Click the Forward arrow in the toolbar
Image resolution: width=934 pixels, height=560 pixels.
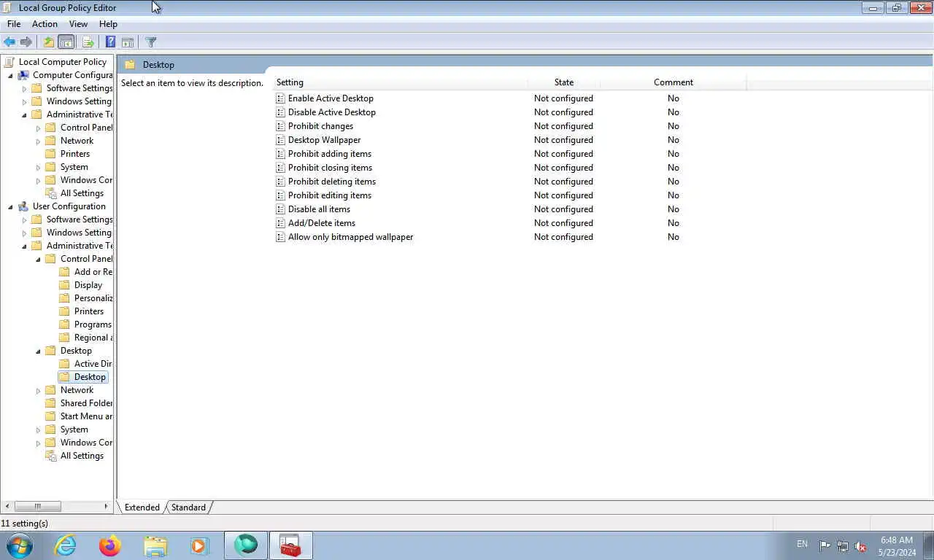[26, 42]
